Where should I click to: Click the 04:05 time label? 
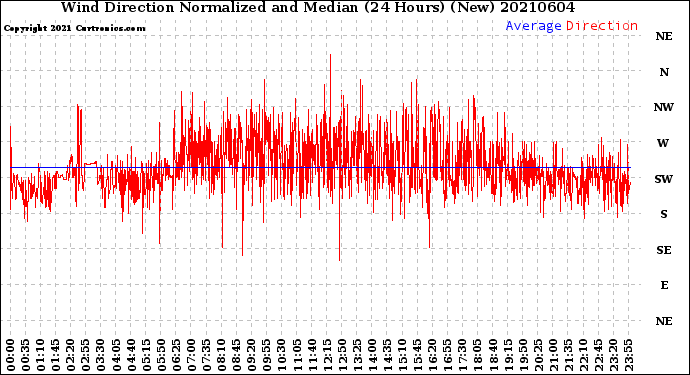116,355
